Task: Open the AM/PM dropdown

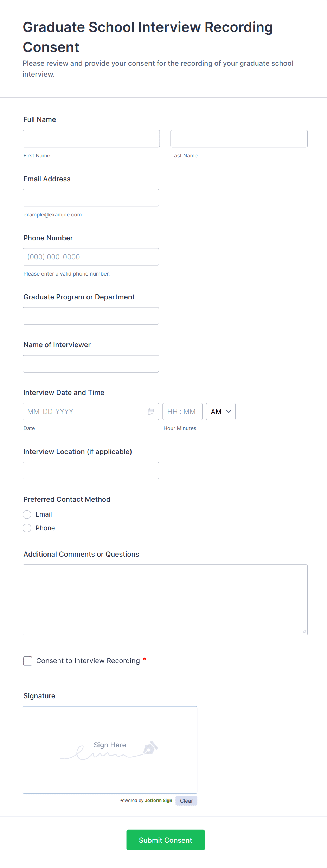Action: click(x=220, y=412)
